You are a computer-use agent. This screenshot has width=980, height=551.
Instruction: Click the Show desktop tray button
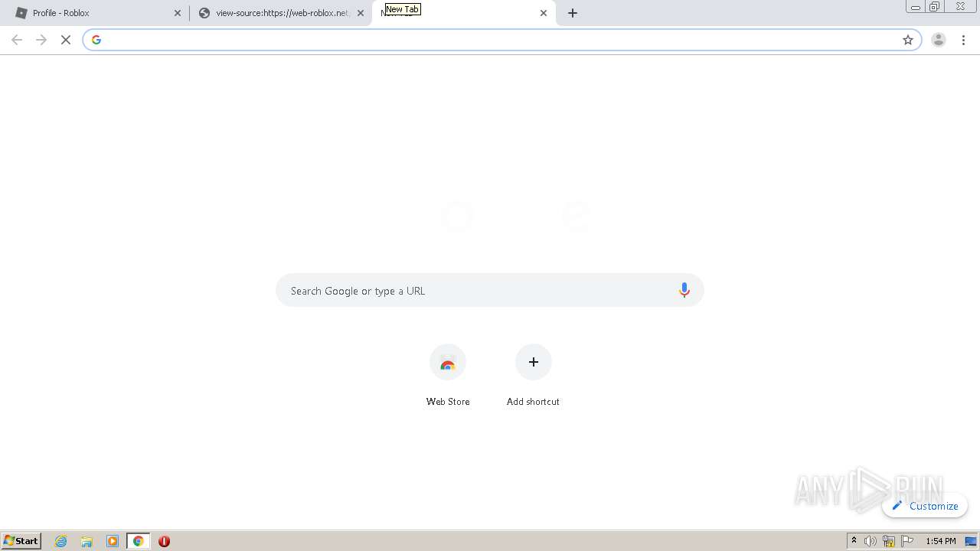tap(971, 541)
